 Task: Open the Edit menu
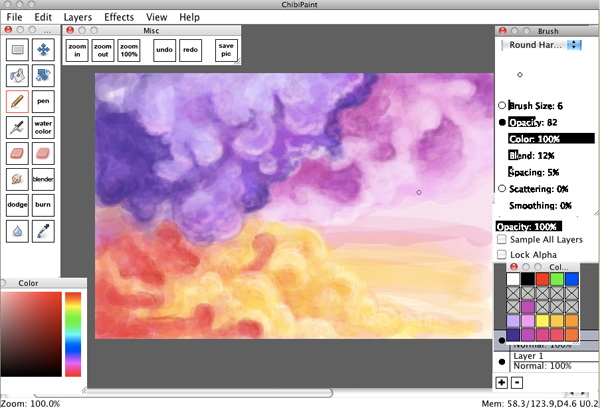click(x=43, y=17)
